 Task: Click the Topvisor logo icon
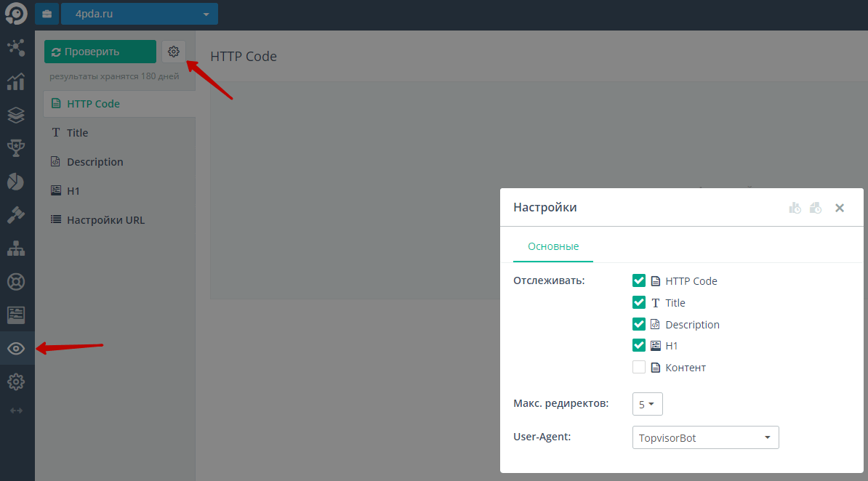(16, 13)
